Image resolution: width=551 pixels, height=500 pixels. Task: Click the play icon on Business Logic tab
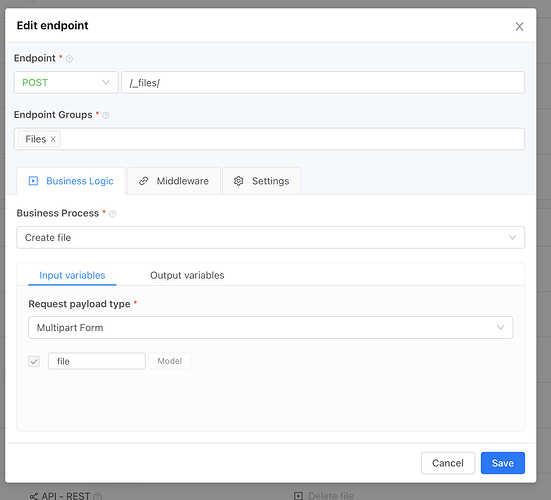tap(33, 181)
